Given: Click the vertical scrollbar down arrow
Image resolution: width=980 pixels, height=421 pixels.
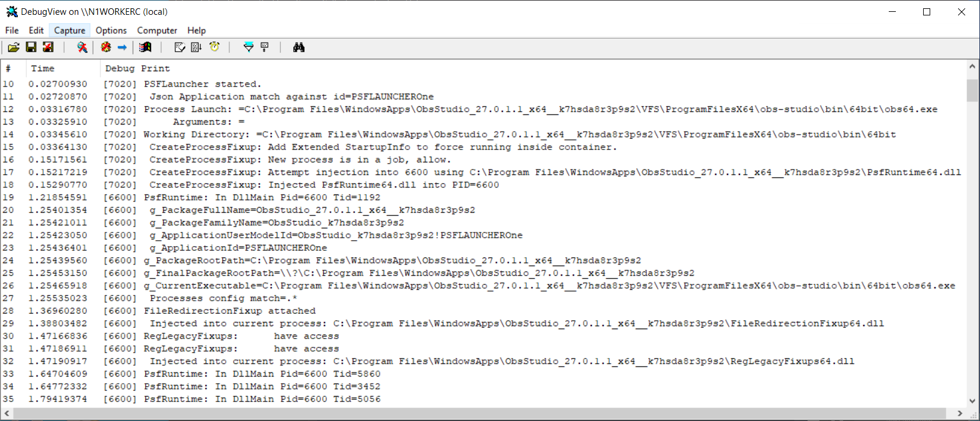Looking at the screenshot, I should pos(972,401).
